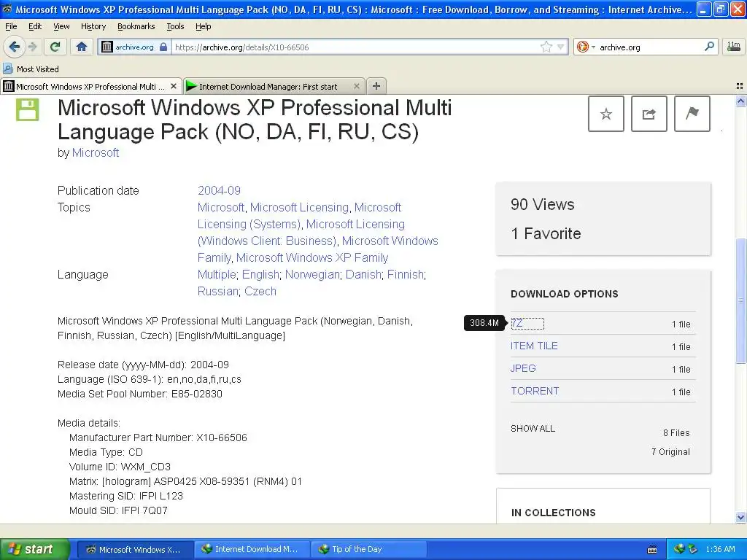Click the green floppy disk software icon

pyautogui.click(x=27, y=109)
